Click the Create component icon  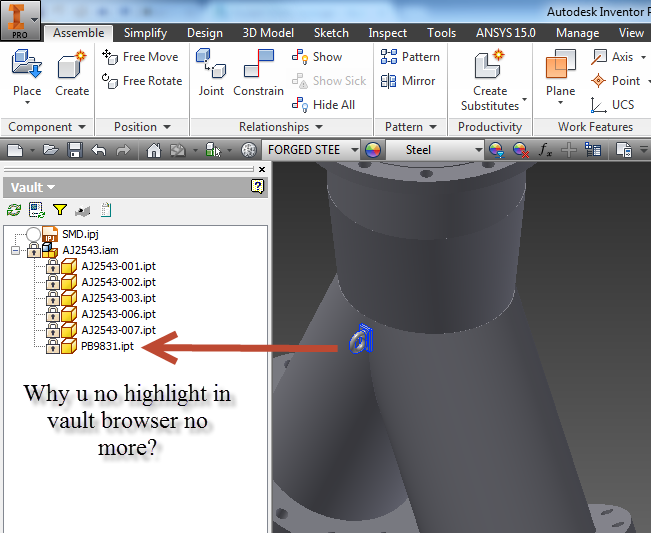click(x=72, y=64)
